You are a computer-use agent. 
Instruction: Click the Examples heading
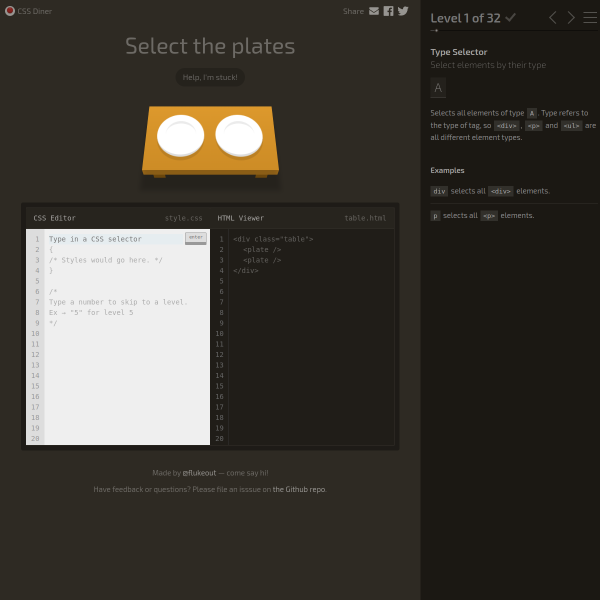pyautogui.click(x=447, y=170)
